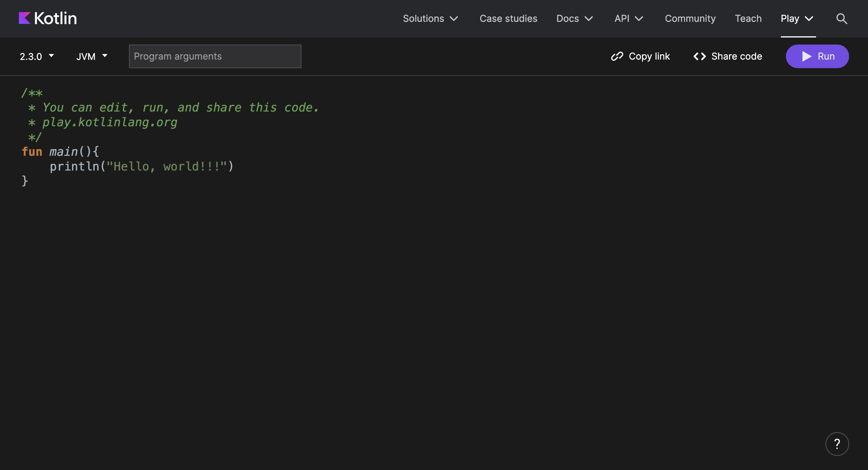Click the chevron next to Play
Image resolution: width=868 pixels, height=470 pixels.
pyautogui.click(x=809, y=19)
